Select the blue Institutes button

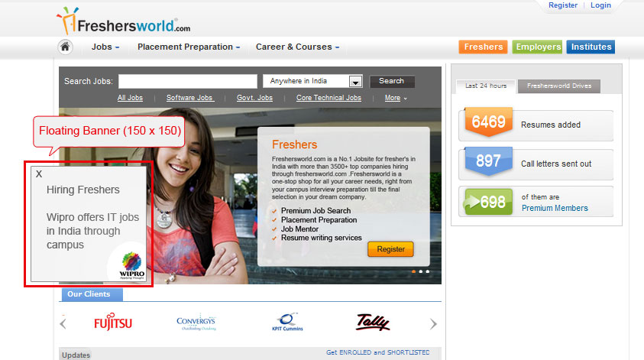tap(591, 47)
